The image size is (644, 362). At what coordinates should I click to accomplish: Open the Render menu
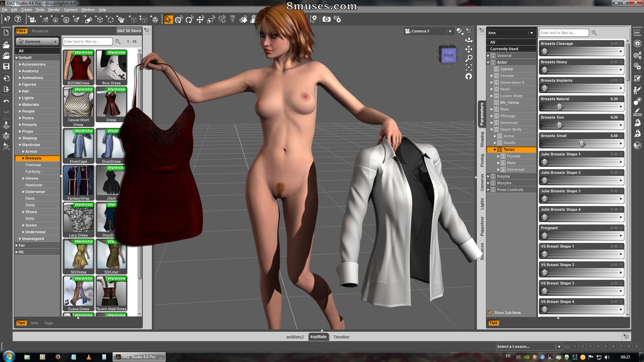(53, 10)
